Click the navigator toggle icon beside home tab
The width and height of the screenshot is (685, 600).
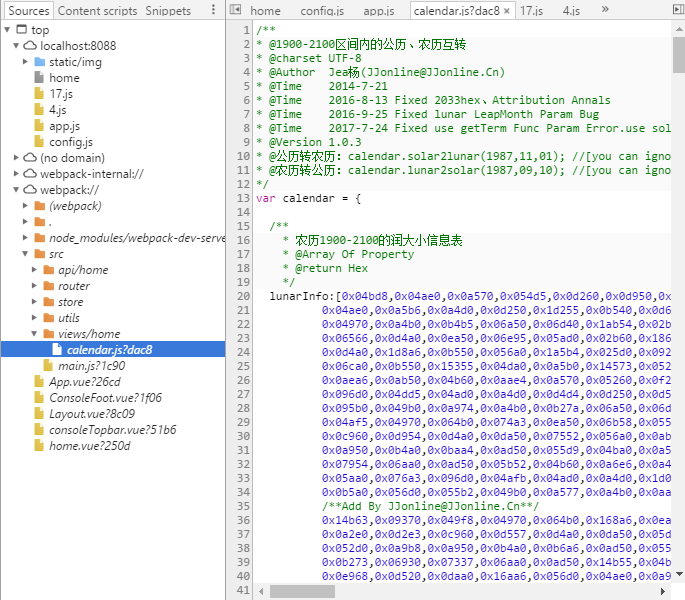[x=233, y=10]
